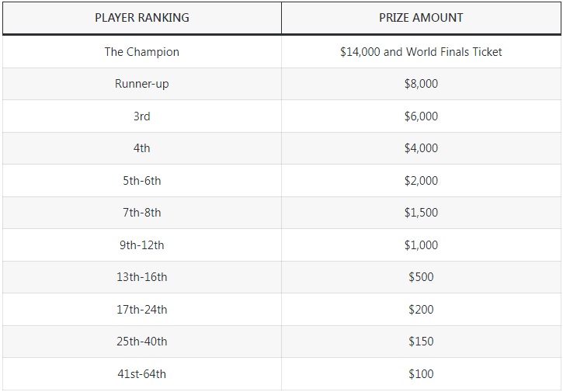
Task: Select the 4th place ranking cell
Action: point(142,148)
